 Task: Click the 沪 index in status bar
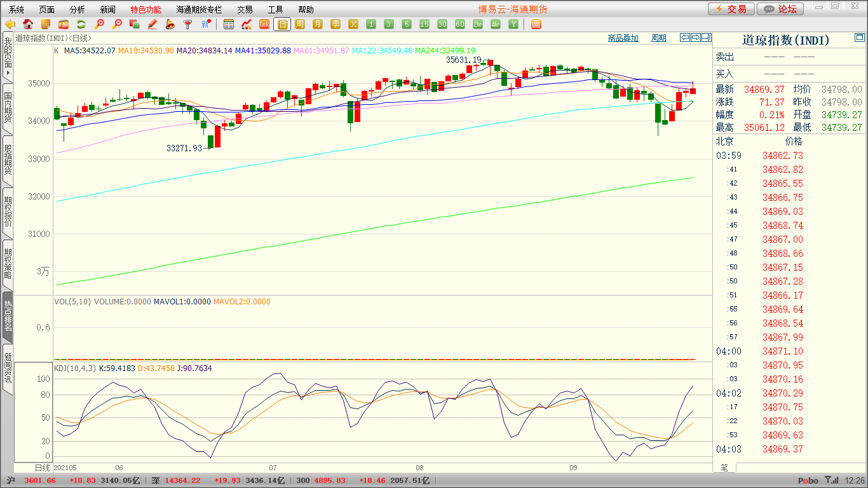point(10,480)
